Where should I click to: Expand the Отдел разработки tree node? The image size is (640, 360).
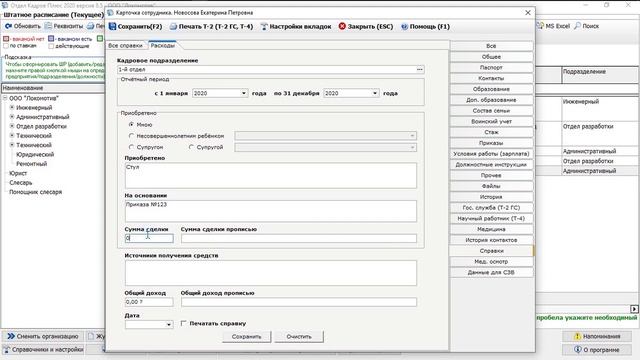coord(12,126)
